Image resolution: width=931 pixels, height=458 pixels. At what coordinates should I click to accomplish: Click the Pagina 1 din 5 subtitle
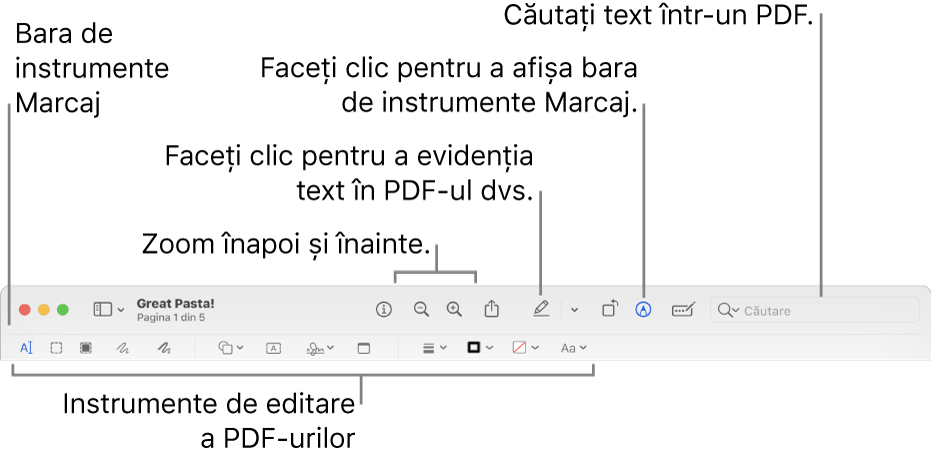(171, 317)
